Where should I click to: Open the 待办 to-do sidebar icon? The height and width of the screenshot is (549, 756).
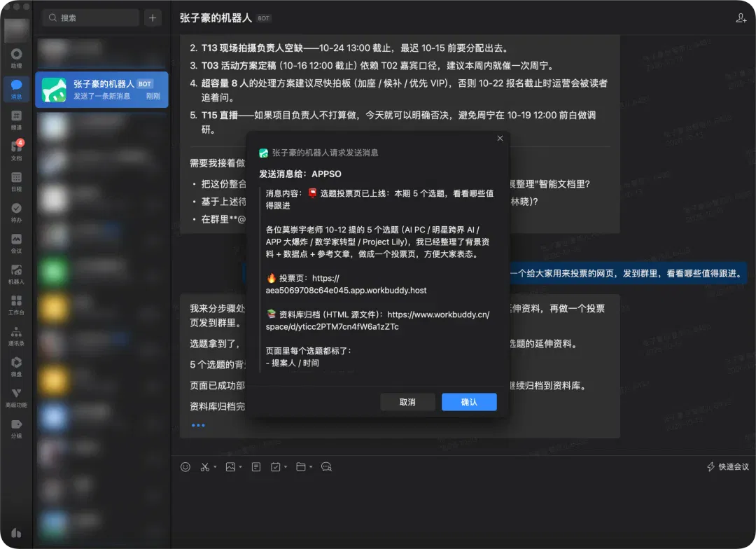pyautogui.click(x=16, y=212)
